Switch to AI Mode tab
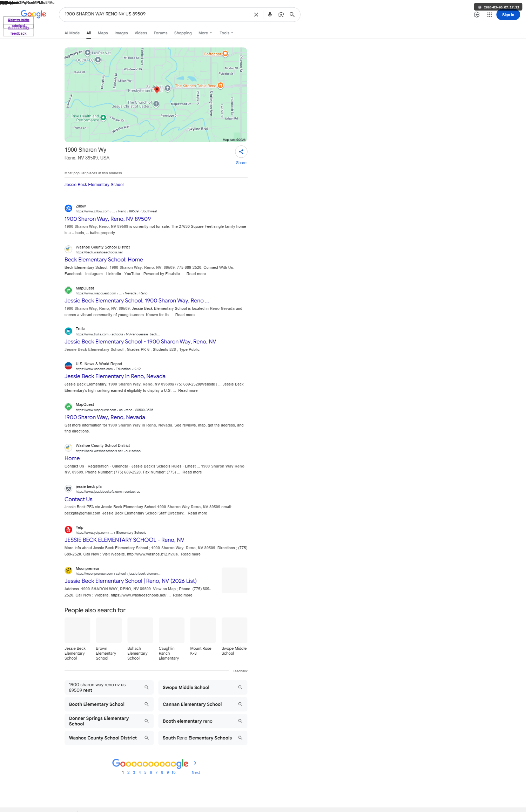Viewport: 532px width, 812px height. [72, 33]
